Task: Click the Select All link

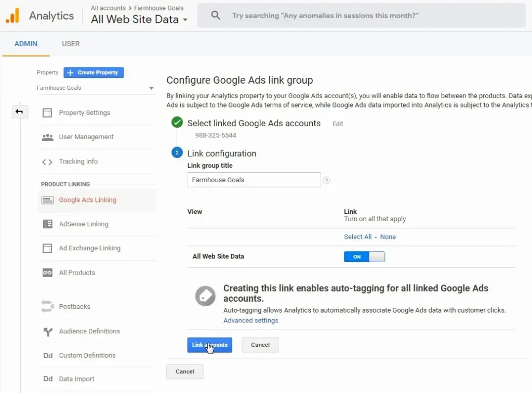Action: pyautogui.click(x=357, y=237)
